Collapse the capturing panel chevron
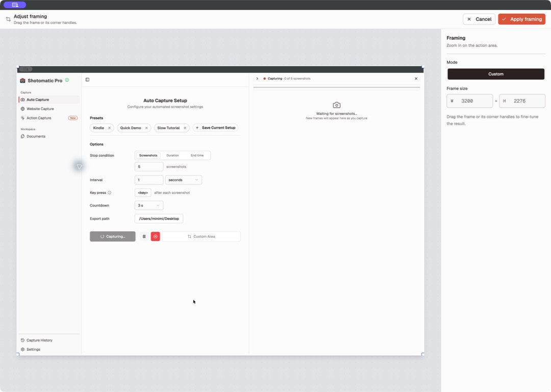The height and width of the screenshot is (392, 551). 257,79
